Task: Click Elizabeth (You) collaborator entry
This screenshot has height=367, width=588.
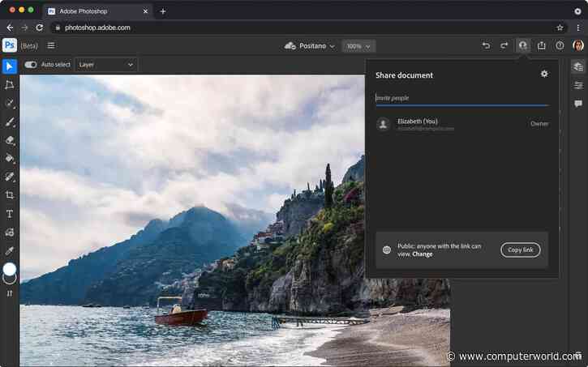Action: click(462, 124)
